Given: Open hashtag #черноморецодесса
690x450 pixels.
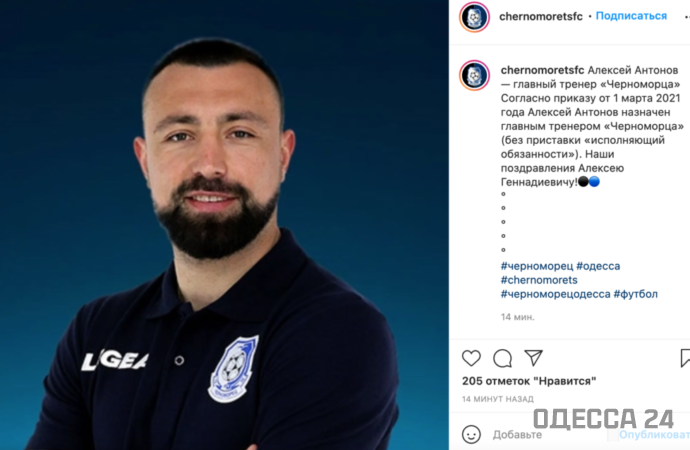Looking at the screenshot, I should [x=555, y=294].
